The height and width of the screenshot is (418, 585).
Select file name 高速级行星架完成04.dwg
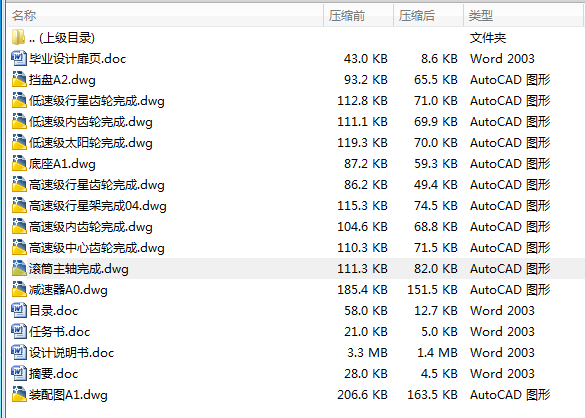click(x=98, y=206)
